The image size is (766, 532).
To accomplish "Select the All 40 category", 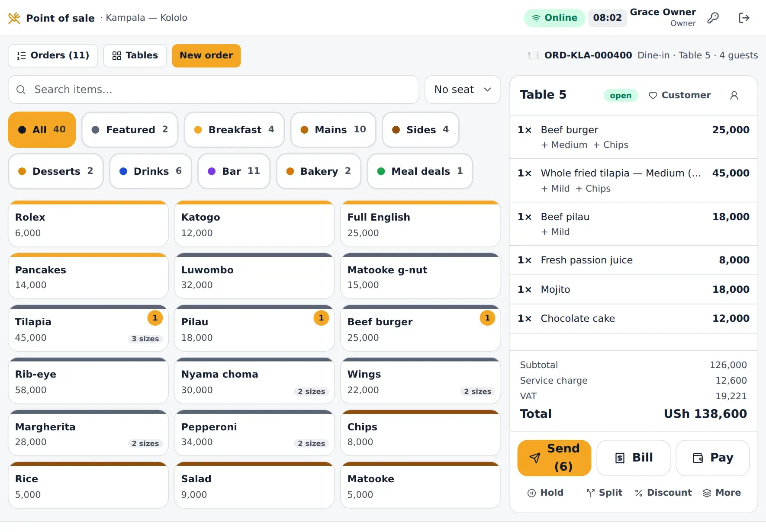I will [42, 130].
